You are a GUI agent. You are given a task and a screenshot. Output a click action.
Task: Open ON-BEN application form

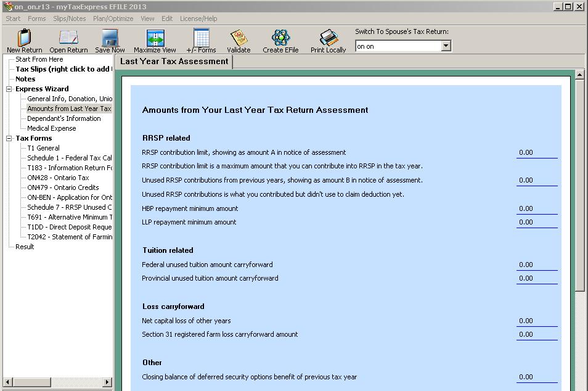tap(70, 197)
